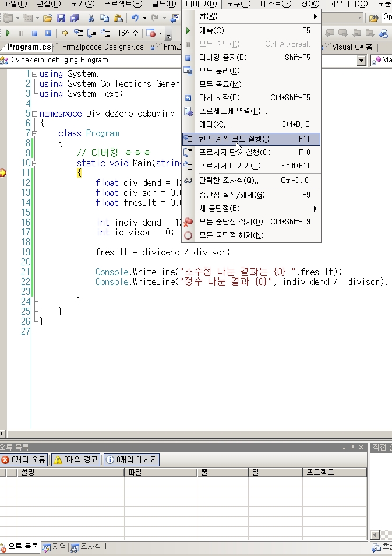Sort error list by 파일 column header

(161, 472)
